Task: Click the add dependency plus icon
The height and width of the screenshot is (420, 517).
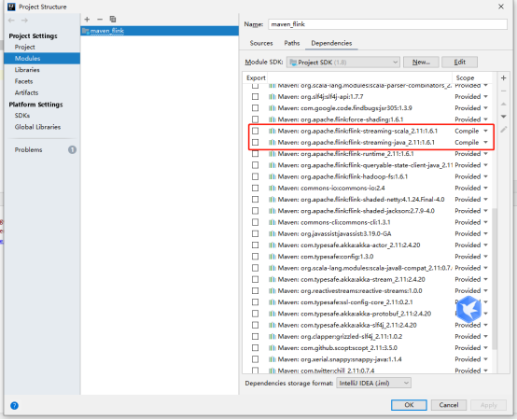Action: (503, 78)
